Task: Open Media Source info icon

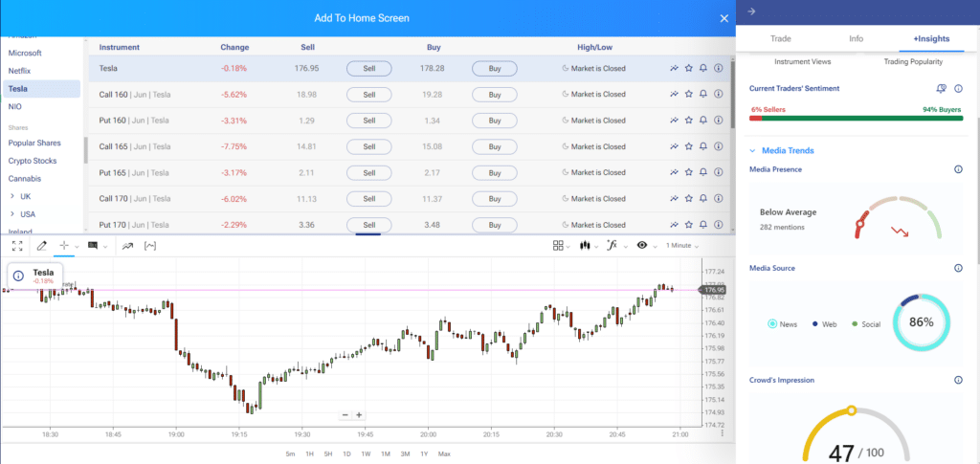Action: [x=958, y=268]
